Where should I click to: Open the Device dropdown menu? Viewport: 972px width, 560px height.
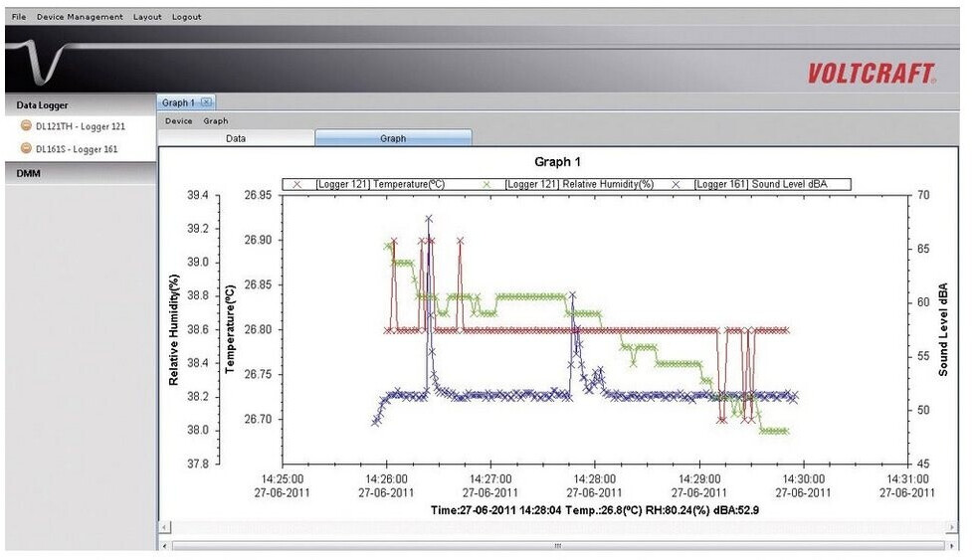[x=179, y=121]
